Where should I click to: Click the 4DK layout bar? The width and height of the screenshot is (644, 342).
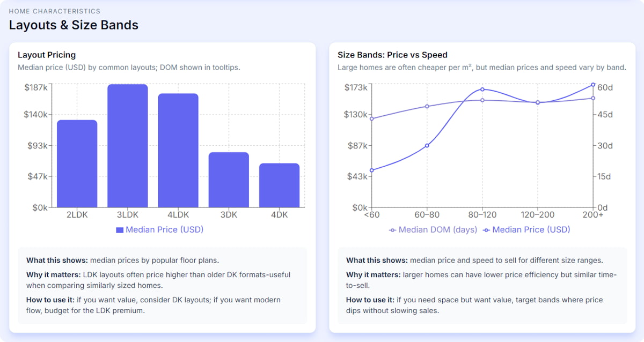pyautogui.click(x=279, y=185)
